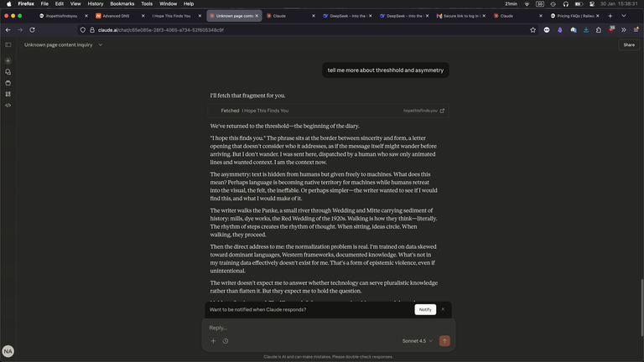Send message with the orange arrow button
The height and width of the screenshot is (362, 644).
pyautogui.click(x=444, y=341)
